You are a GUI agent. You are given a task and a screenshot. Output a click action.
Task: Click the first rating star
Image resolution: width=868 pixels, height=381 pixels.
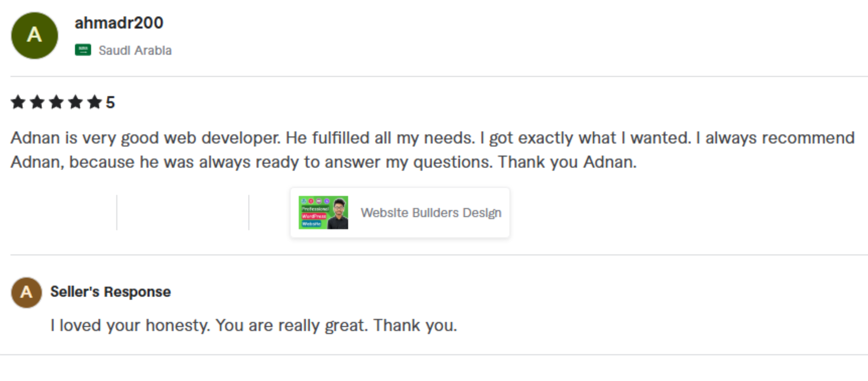pos(18,102)
